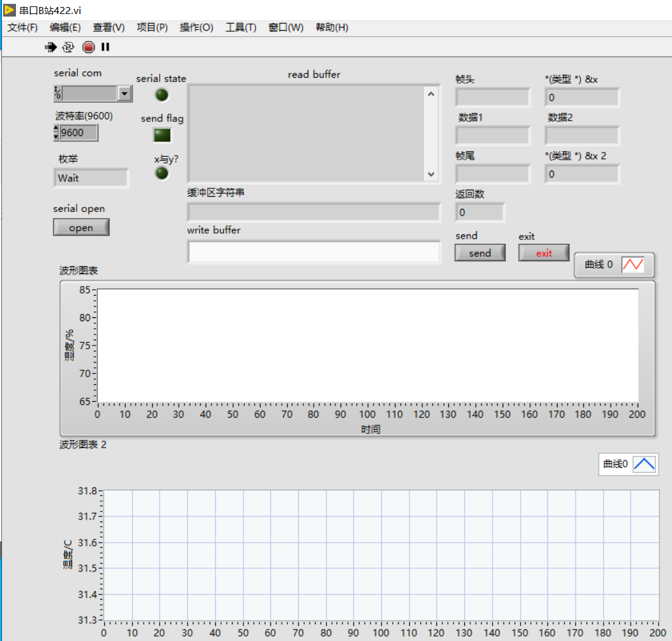Open the 操作(O) menu
The height and width of the screenshot is (641, 672).
[196, 27]
